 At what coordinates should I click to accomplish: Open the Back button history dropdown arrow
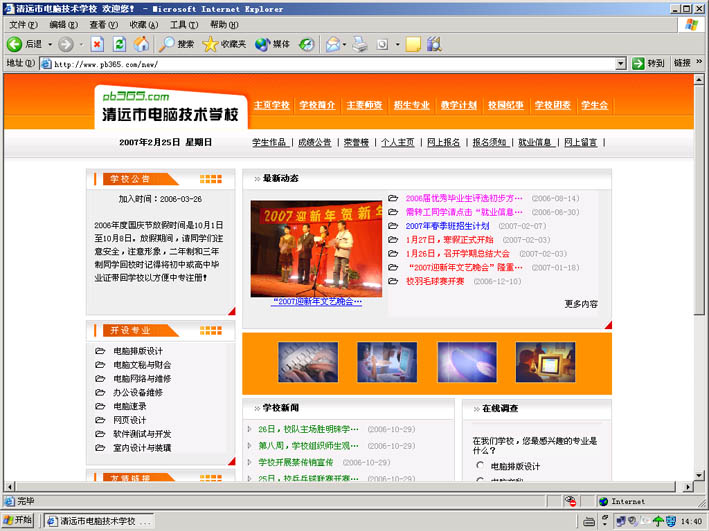(x=49, y=44)
